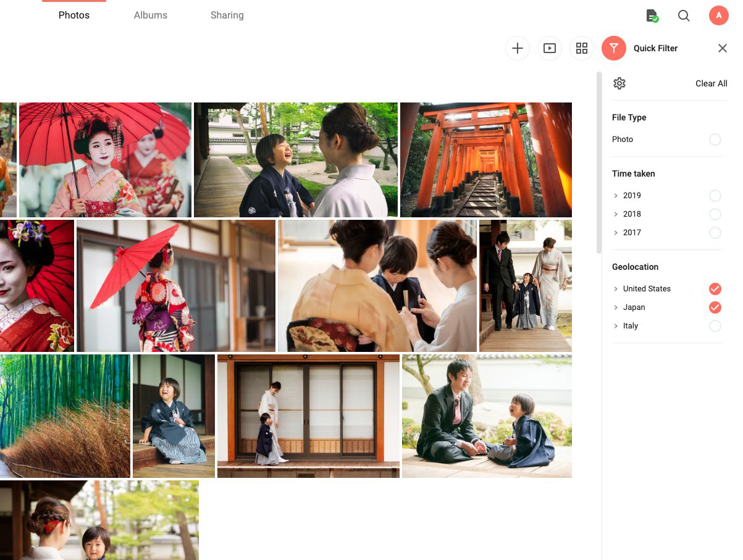Screen dimensions: 743x560
Task: Open the family walking on path photo
Action: (x=526, y=286)
